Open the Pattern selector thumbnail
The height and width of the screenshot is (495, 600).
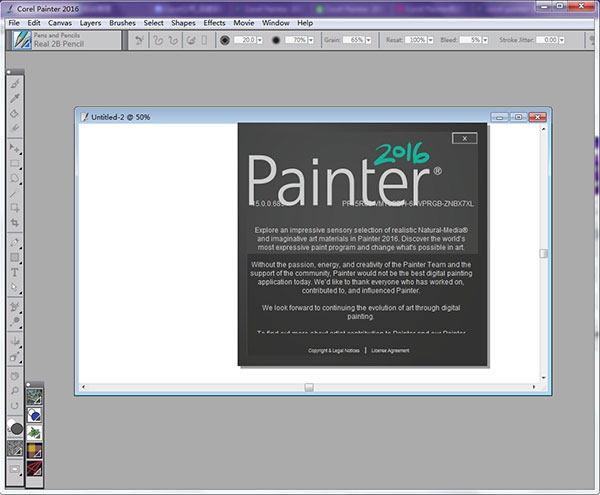34,397
